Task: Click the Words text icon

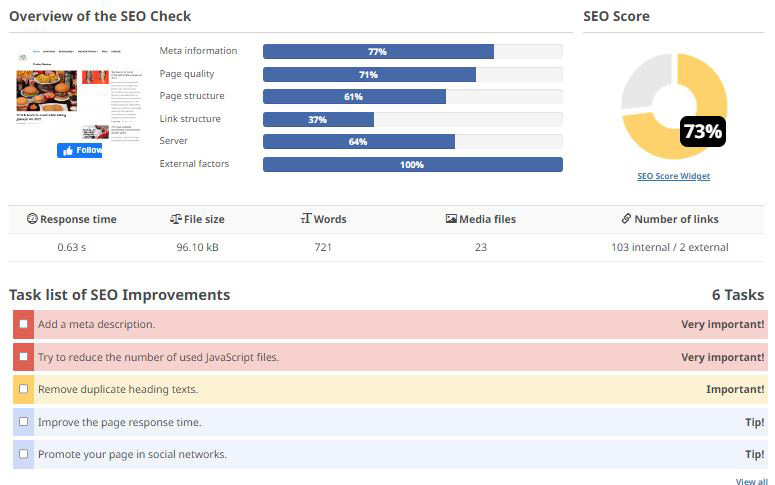Action: tap(305, 219)
